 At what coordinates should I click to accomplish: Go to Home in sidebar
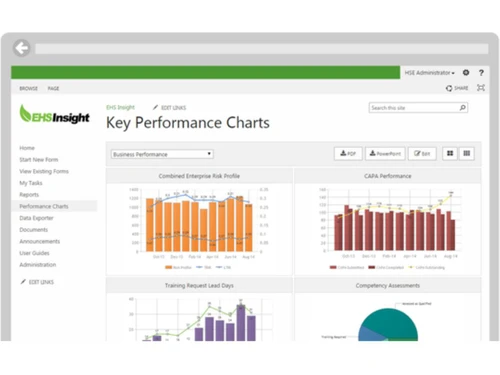[x=27, y=148]
